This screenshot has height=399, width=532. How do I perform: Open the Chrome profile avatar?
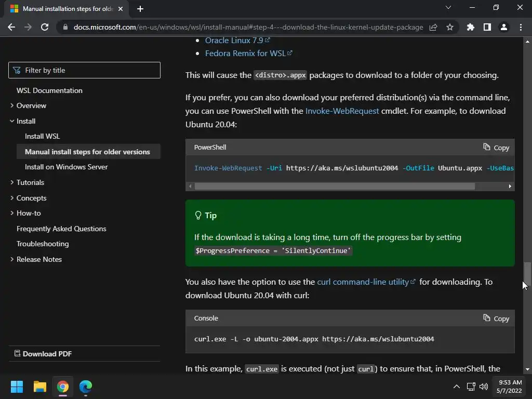point(504,27)
